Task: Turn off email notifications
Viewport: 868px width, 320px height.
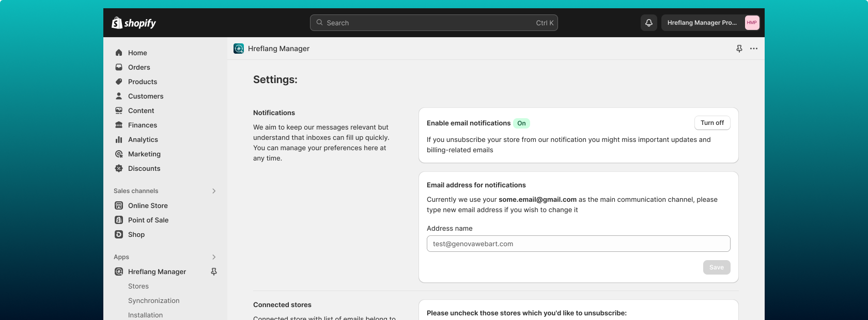Action: (712, 123)
